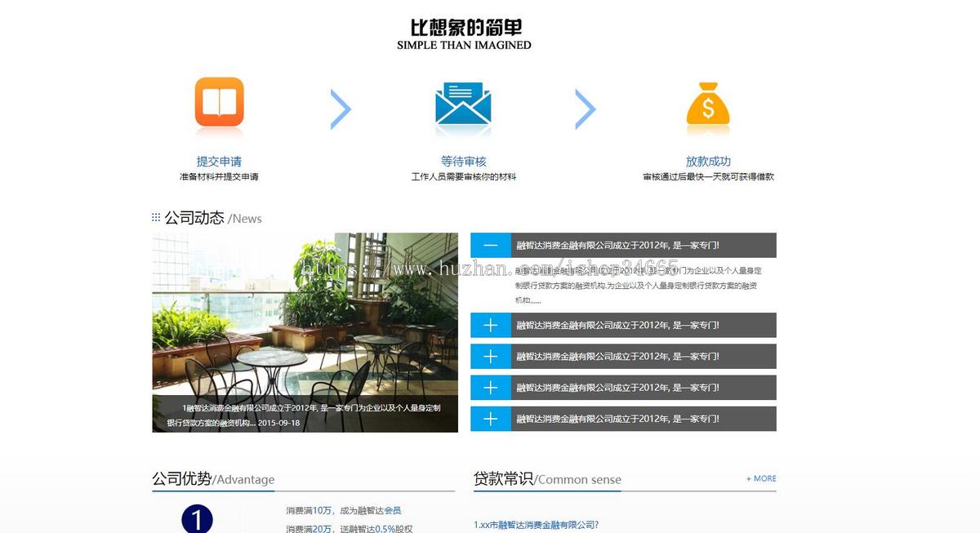
Task: Click the orange book icon for 提交申请
Action: click(219, 102)
